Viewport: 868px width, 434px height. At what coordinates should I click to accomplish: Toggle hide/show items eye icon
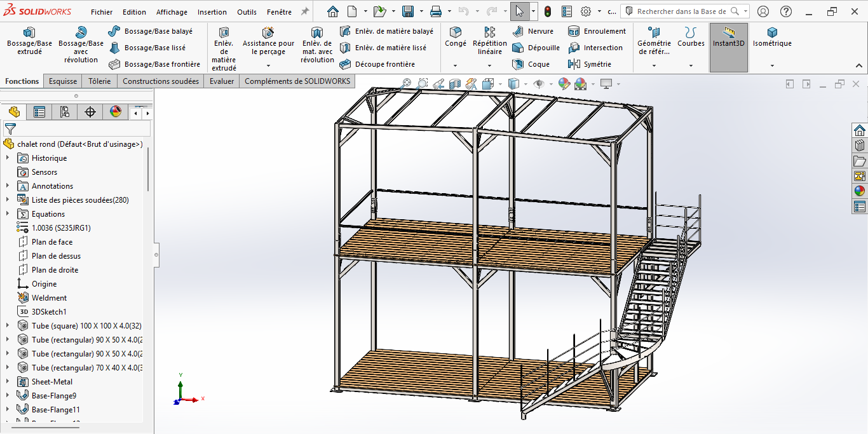[x=539, y=84]
